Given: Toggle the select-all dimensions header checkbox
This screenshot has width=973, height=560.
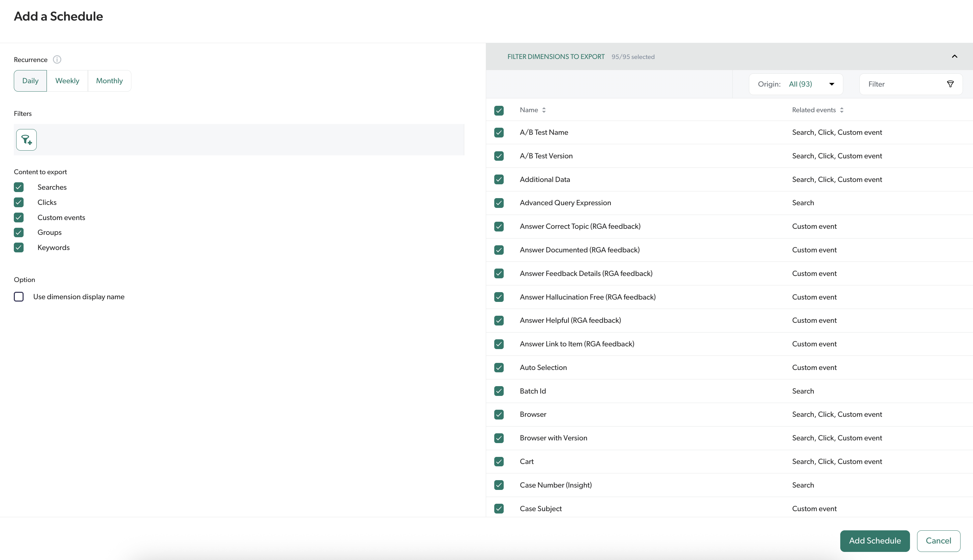Looking at the screenshot, I should click(x=499, y=111).
